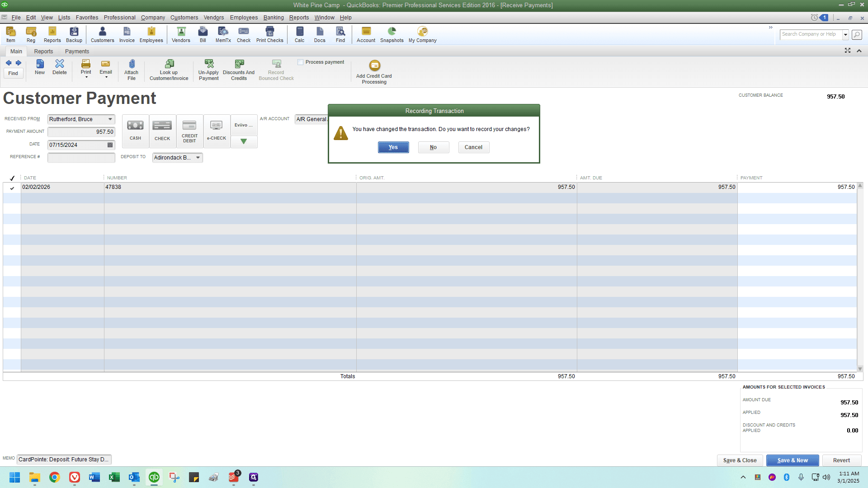
Task: Open the Print options dropdown
Action: tap(86, 77)
